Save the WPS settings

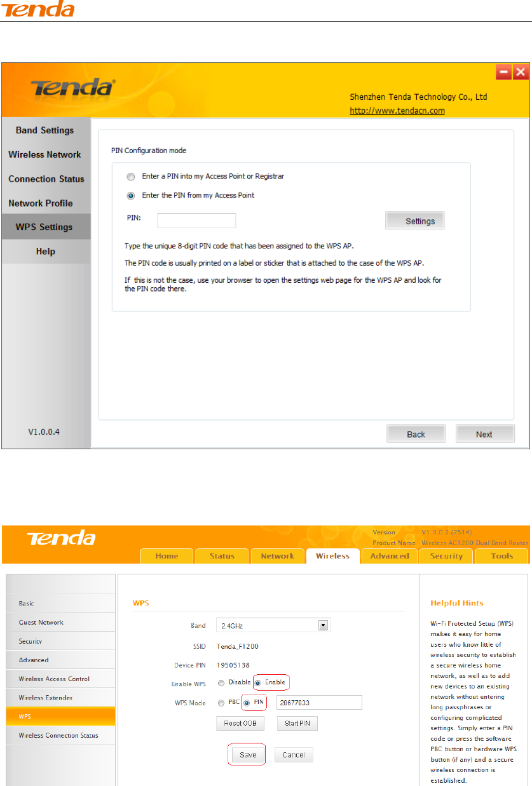pyautogui.click(x=248, y=755)
